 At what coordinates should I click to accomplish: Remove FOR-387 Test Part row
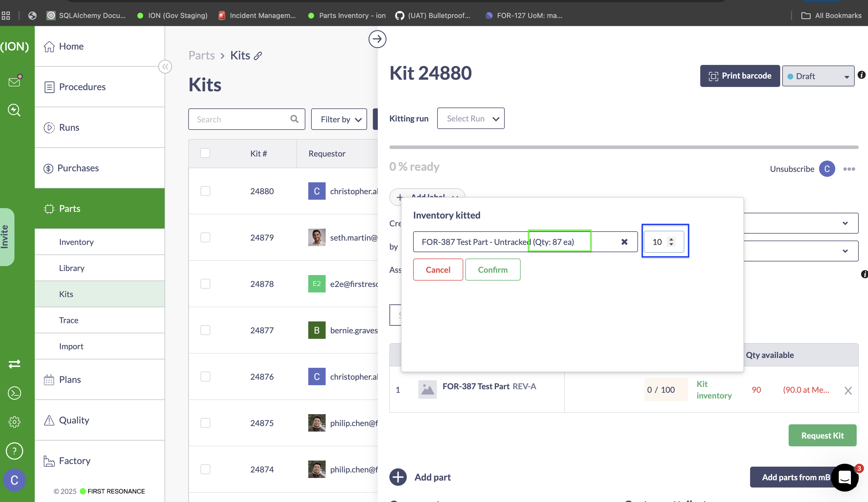[x=848, y=390]
